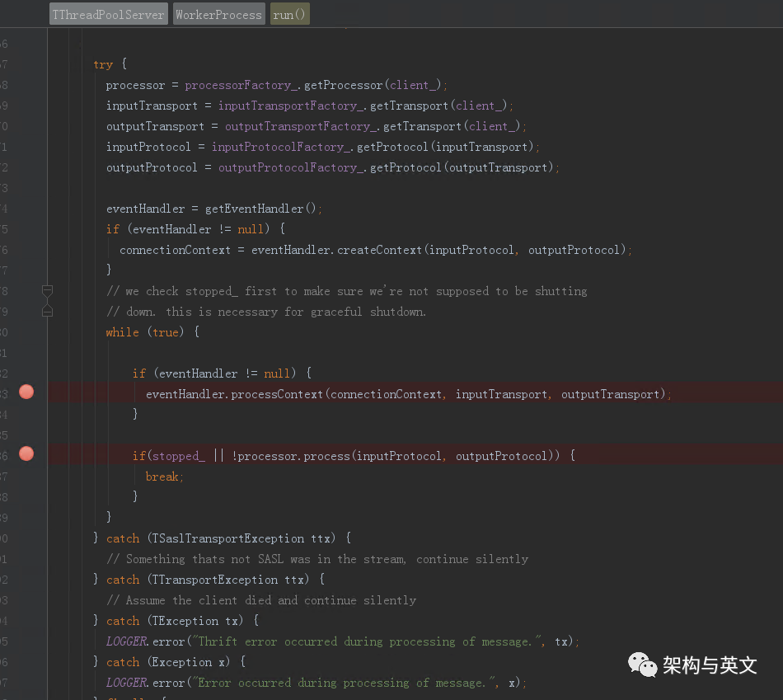The height and width of the screenshot is (700, 783).
Task: Click 'getProcessor' method call
Action: (x=344, y=85)
